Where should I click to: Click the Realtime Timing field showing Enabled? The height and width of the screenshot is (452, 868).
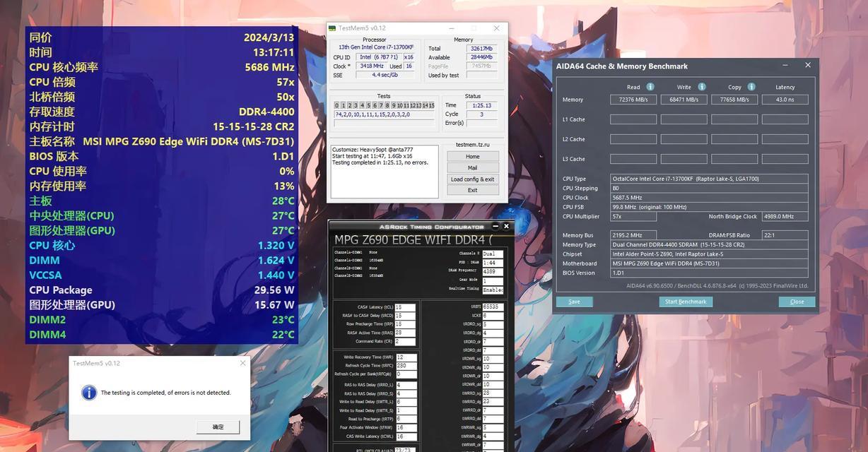coord(493,290)
